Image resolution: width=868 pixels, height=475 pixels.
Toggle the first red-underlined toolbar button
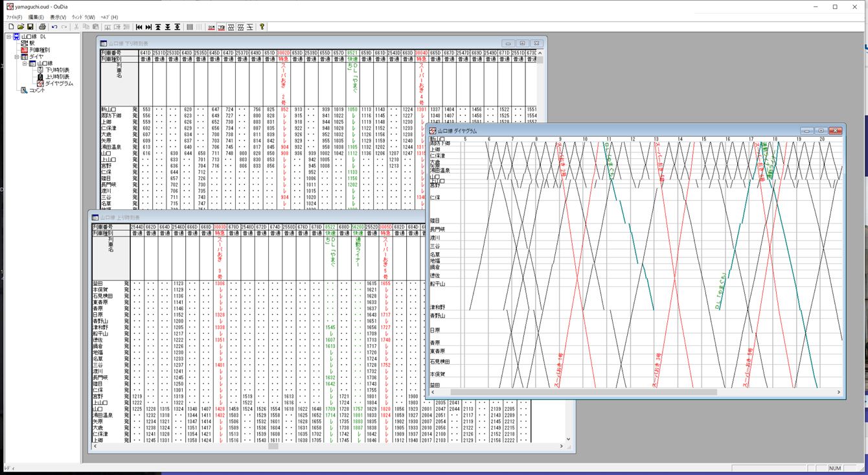[211, 27]
